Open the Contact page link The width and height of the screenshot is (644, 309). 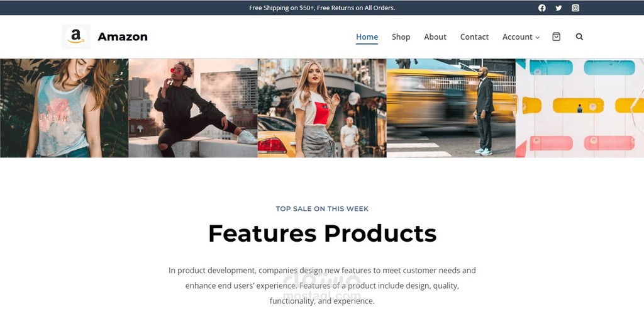click(x=474, y=37)
